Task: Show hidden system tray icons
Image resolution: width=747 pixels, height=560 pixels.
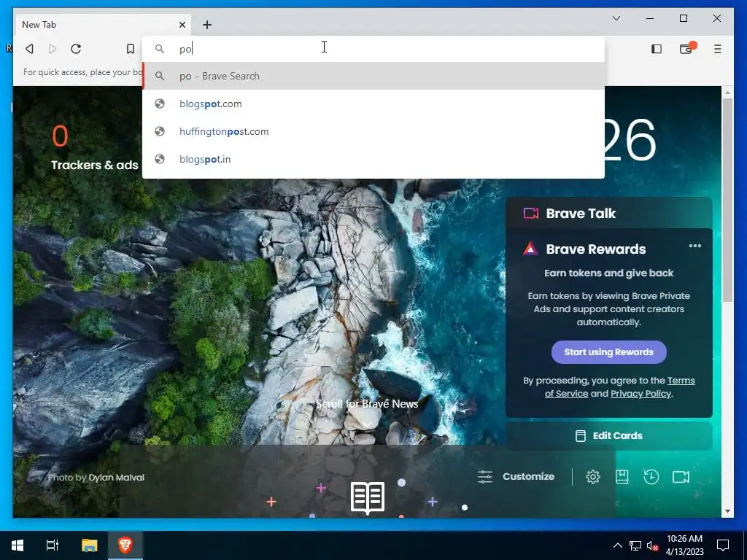Action: 617,545
